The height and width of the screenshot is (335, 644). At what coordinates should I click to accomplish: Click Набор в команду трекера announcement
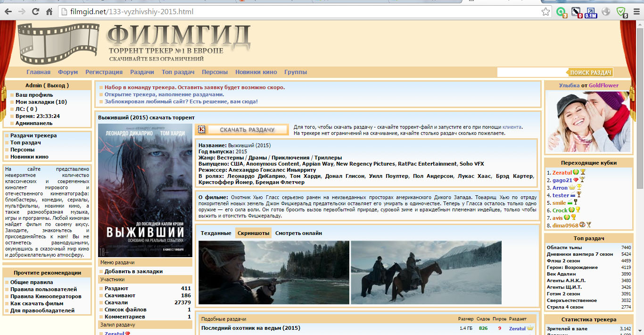[x=195, y=87]
